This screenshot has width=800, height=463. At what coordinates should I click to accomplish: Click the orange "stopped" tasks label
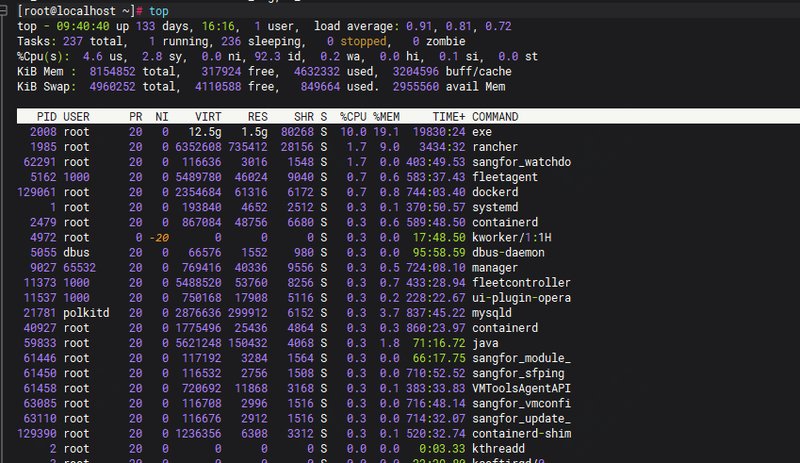(363, 41)
